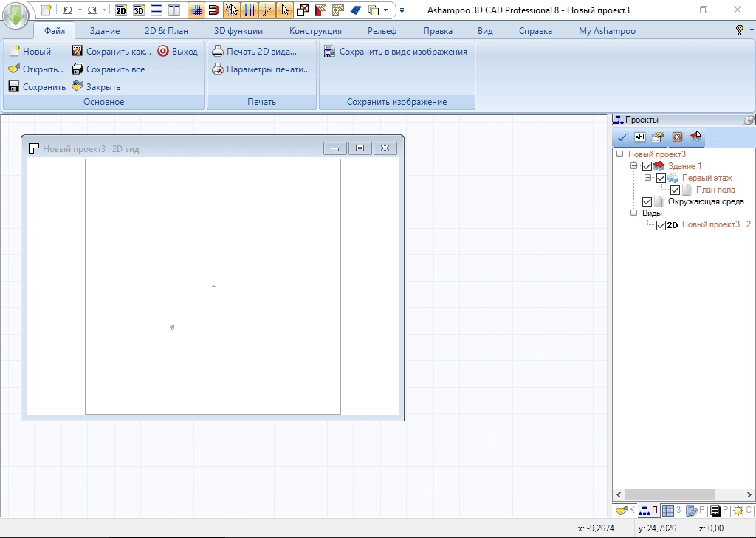The width and height of the screenshot is (756, 538).
Task: Switch to the 2D & План ribbon tab
Action: (x=166, y=31)
